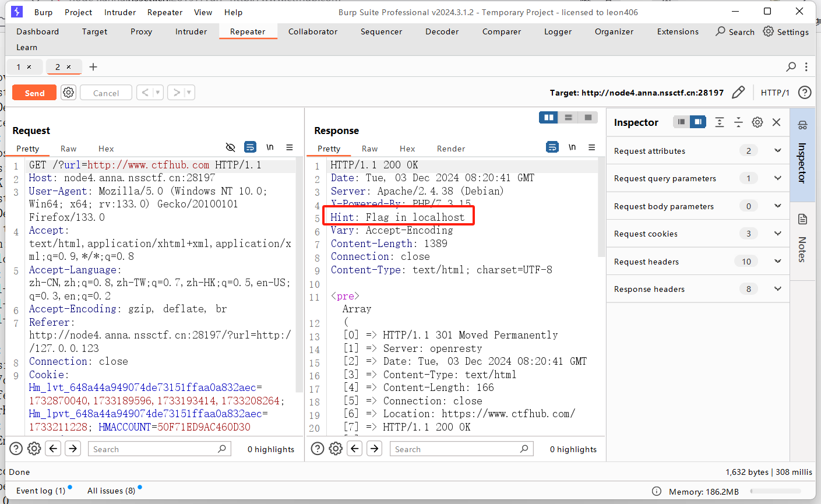Open Repeater help question mark icon

(x=805, y=92)
